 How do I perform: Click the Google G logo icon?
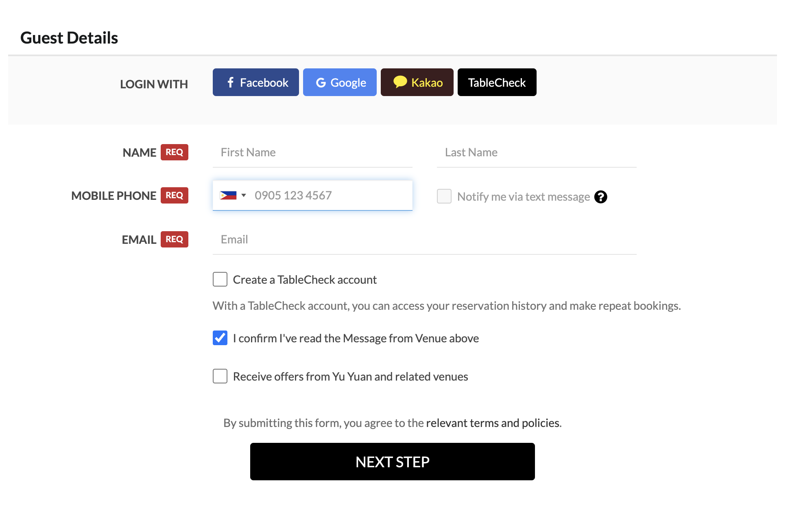tap(321, 83)
